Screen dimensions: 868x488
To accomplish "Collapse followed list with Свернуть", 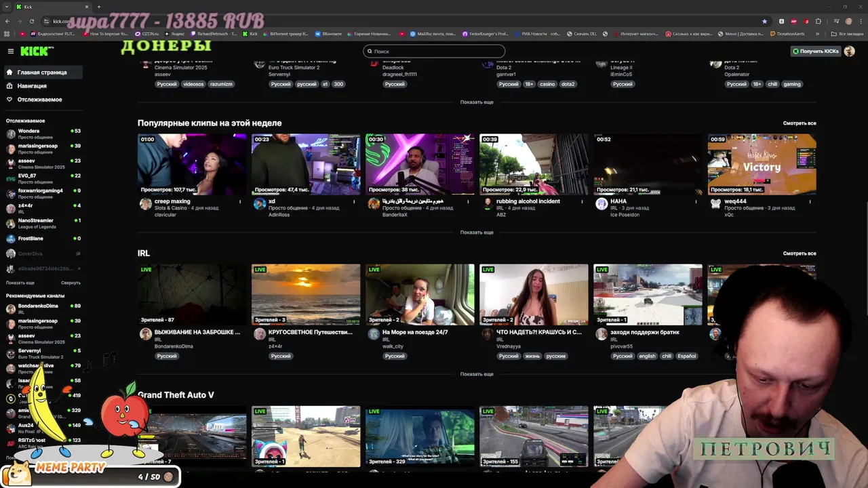I will coord(71,283).
